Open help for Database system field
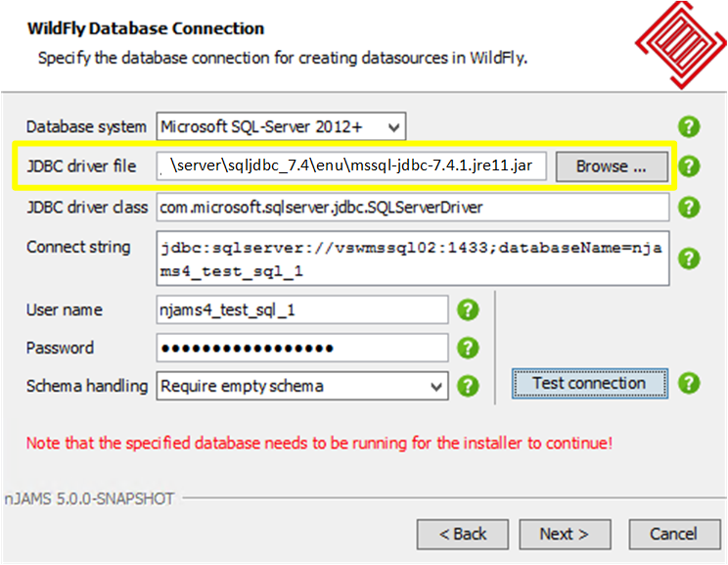728x565 pixels. coord(689,126)
